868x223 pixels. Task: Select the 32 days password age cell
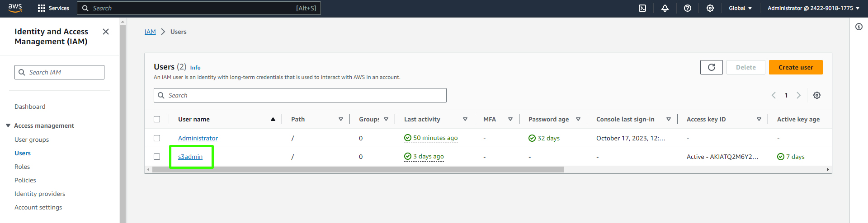[544, 138]
